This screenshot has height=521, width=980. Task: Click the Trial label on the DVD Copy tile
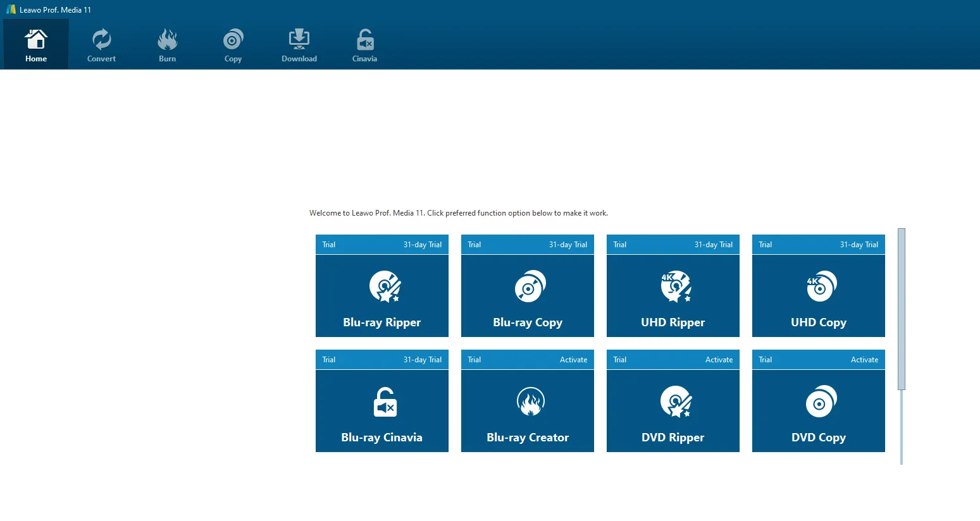coord(766,360)
